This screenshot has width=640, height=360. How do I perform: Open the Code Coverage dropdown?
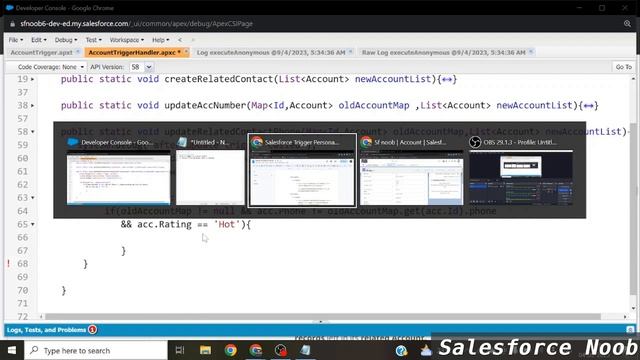pos(51,67)
